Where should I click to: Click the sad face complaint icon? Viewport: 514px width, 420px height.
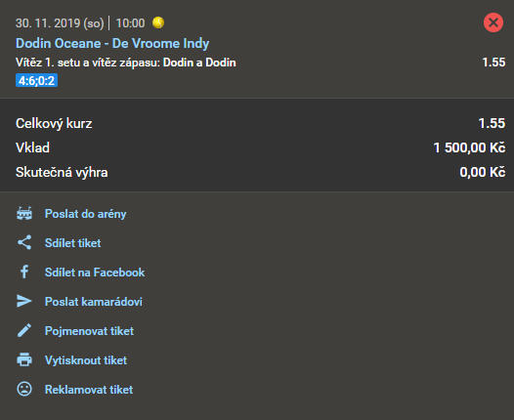coord(24,389)
